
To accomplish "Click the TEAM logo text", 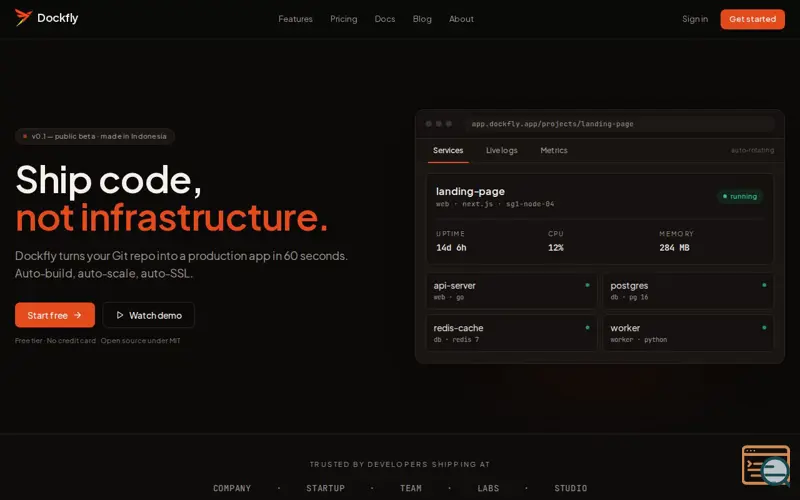I will 411,488.
